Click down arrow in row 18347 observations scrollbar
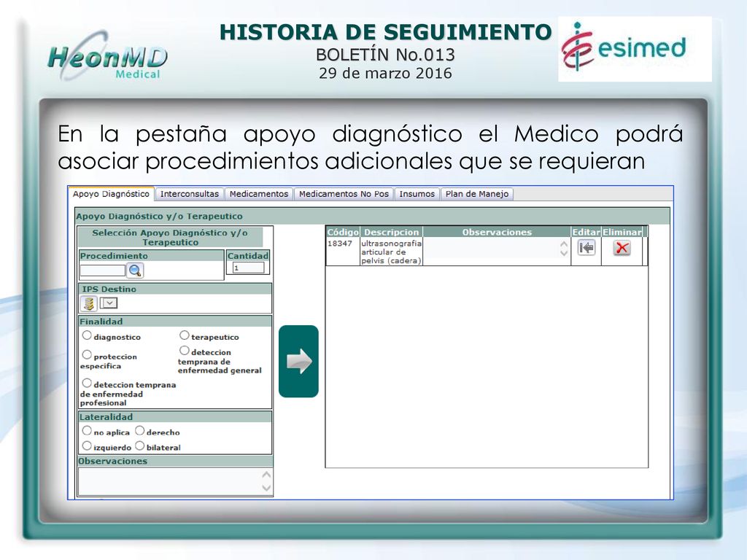 point(564,253)
